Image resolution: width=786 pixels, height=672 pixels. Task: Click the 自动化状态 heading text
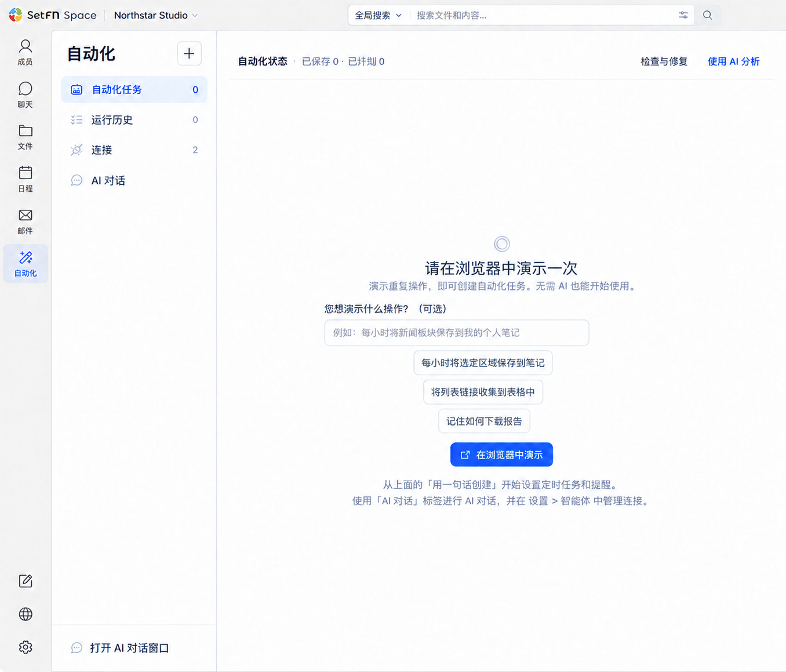263,61
